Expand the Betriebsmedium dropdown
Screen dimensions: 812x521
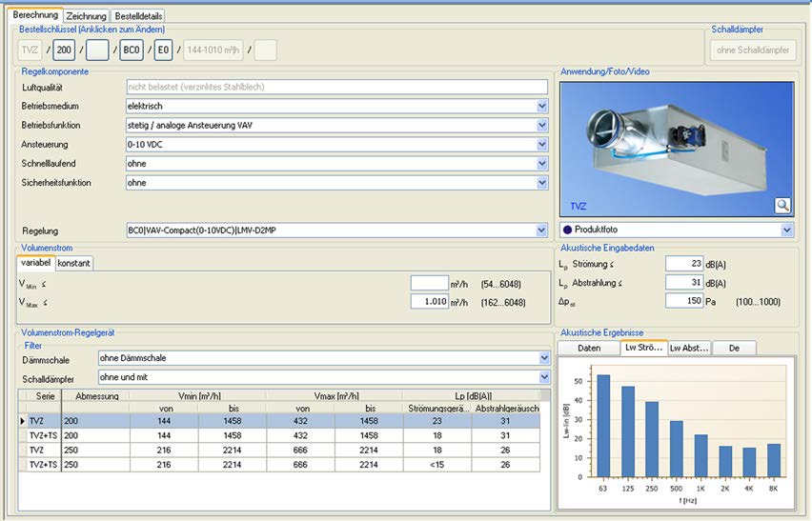(541, 106)
